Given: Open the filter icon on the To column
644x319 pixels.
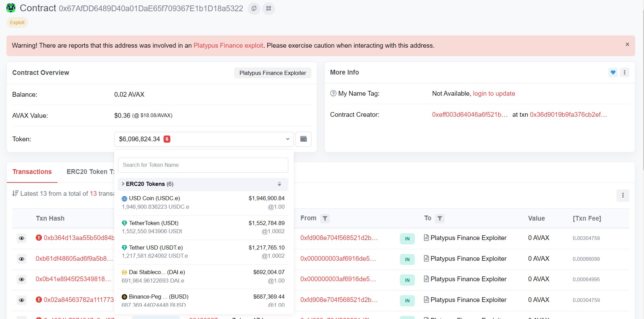Looking at the screenshot, I should (440, 219).
